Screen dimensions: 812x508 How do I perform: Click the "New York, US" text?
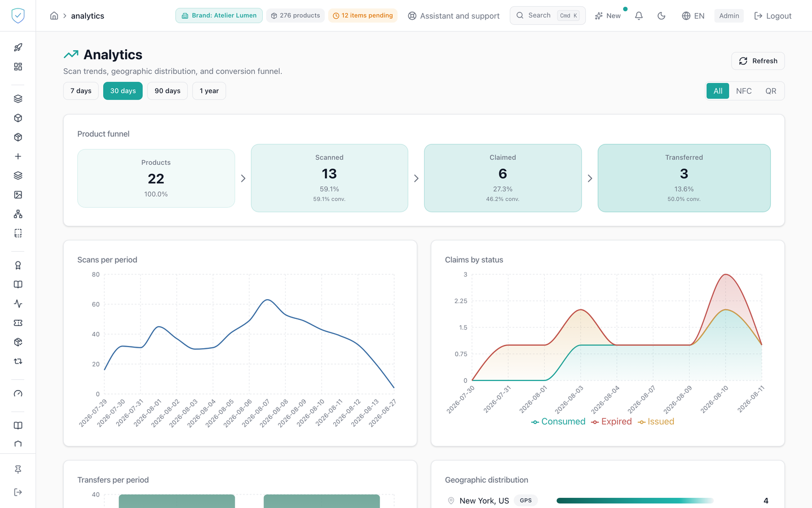tap(484, 501)
